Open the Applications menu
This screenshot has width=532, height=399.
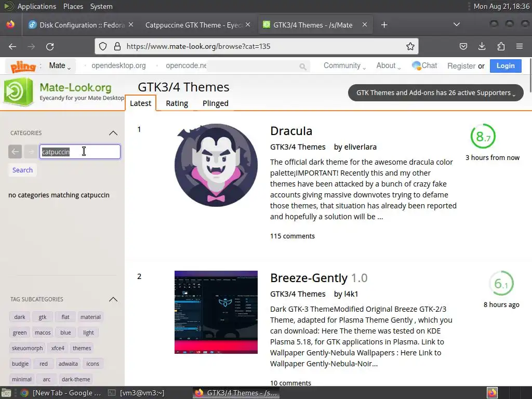tap(37, 6)
